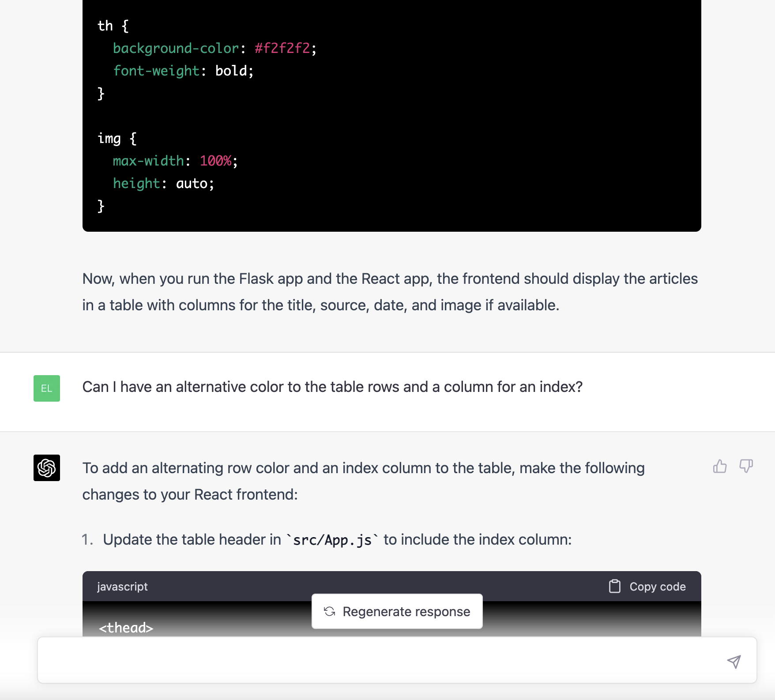Click the numbered step about updating the table header
The width and height of the screenshot is (775, 700).
coord(327,539)
